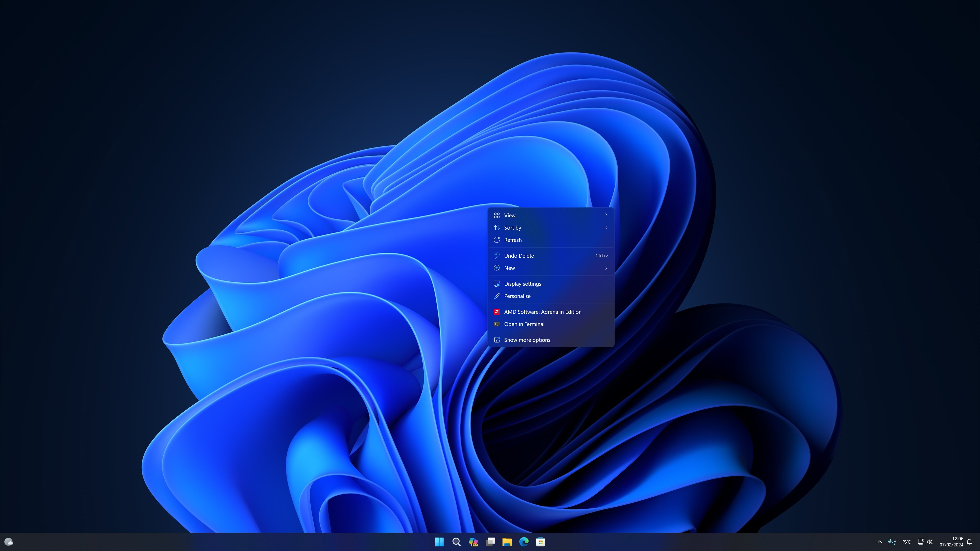Click Show more options

(x=527, y=340)
